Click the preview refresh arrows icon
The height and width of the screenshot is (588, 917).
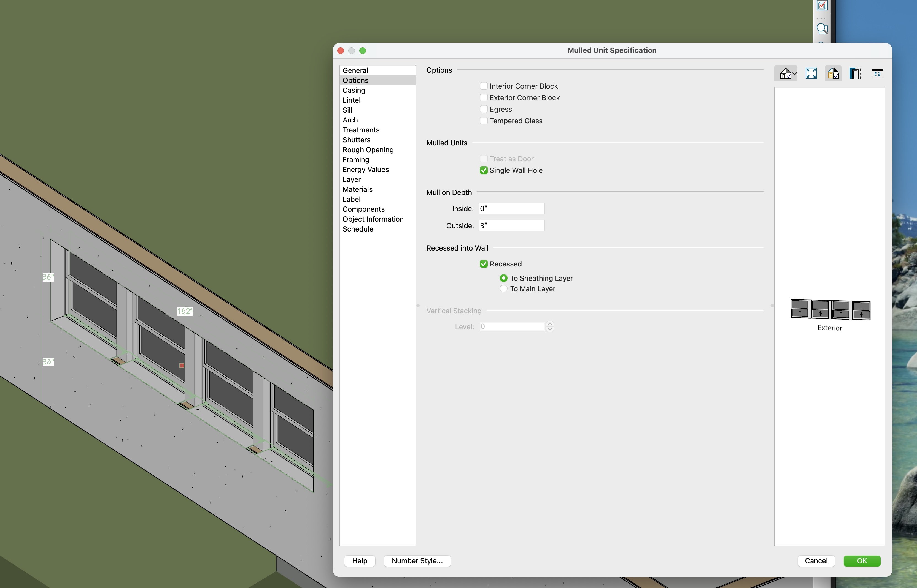pyautogui.click(x=877, y=73)
